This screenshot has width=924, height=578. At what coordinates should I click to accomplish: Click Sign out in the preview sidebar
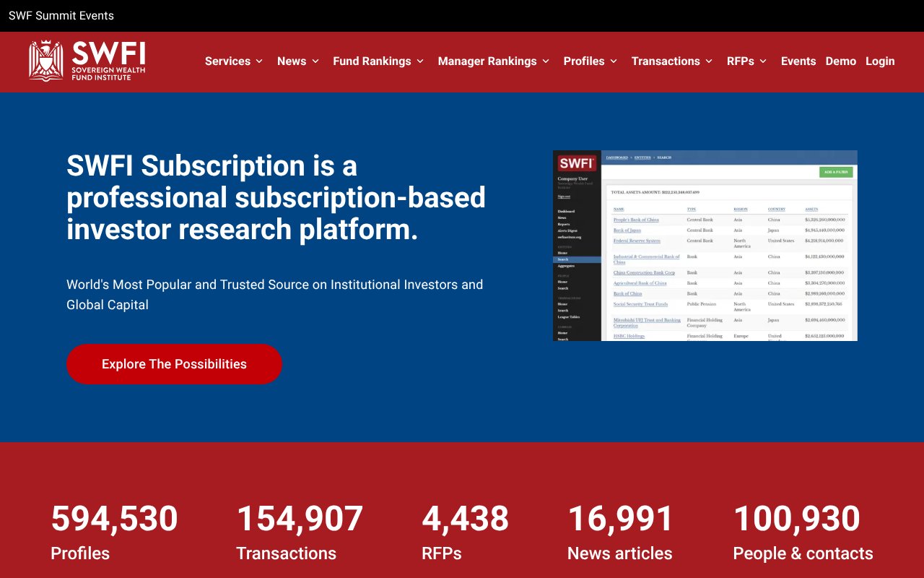point(564,197)
